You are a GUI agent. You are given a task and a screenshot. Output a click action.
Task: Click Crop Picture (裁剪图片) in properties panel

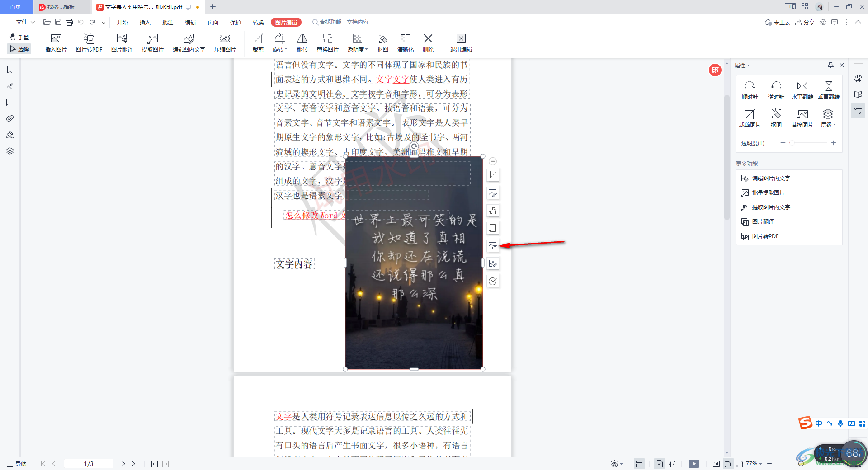[750, 118]
